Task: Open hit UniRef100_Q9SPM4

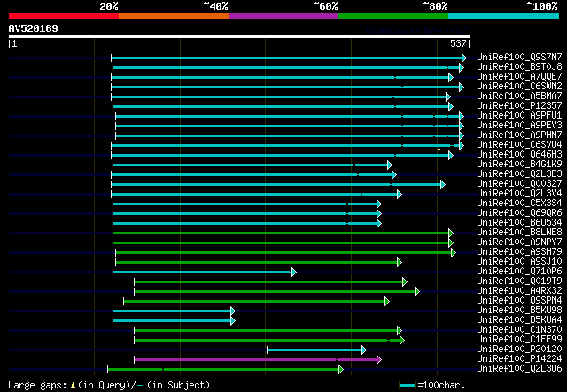Action: click(x=519, y=301)
